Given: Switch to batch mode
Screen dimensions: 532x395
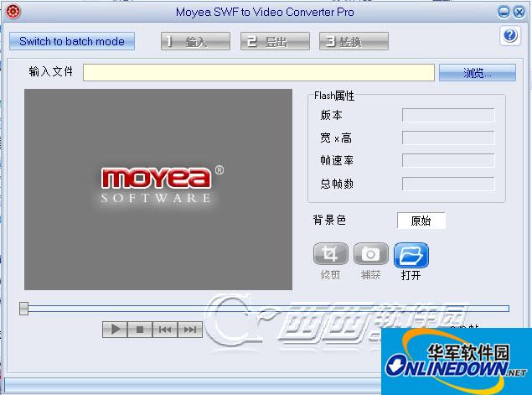Looking at the screenshot, I should [x=72, y=41].
